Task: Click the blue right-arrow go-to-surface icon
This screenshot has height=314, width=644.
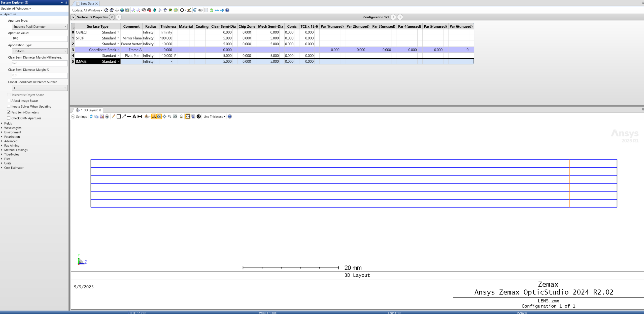Action: pyautogui.click(x=222, y=10)
